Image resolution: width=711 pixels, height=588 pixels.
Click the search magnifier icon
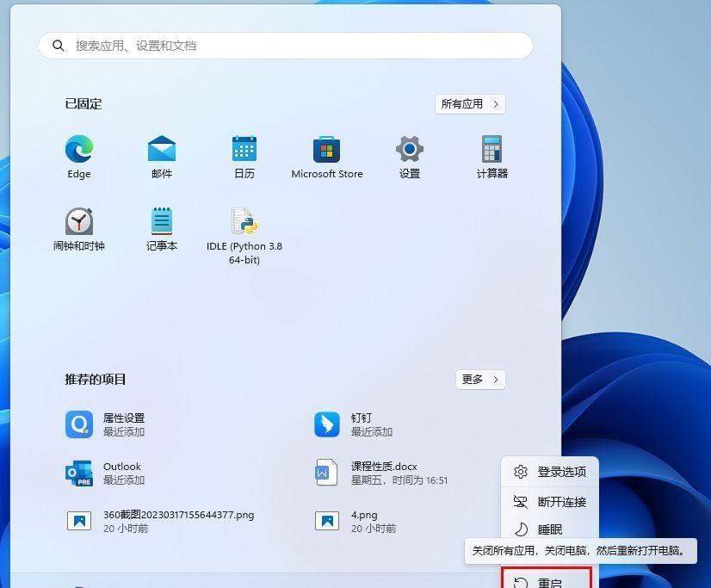tap(58, 46)
